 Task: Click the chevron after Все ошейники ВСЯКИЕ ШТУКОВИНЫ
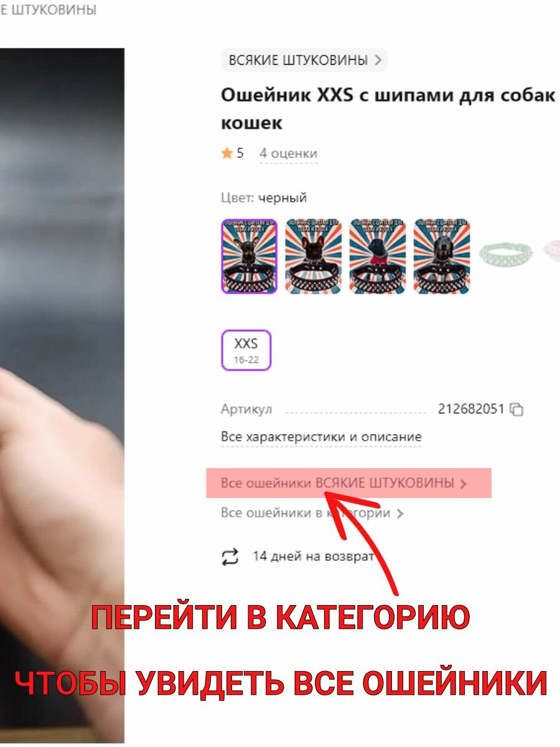(463, 484)
